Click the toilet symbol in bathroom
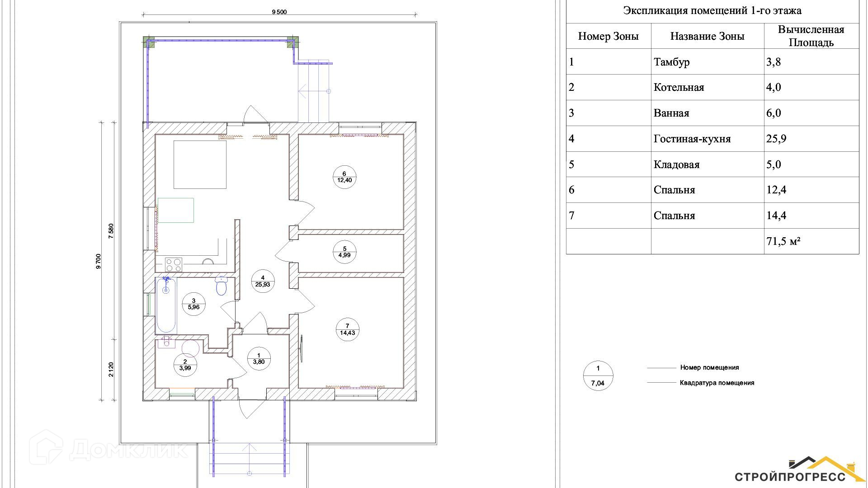Image resolution: width=868 pixels, height=488 pixels. 222,286
